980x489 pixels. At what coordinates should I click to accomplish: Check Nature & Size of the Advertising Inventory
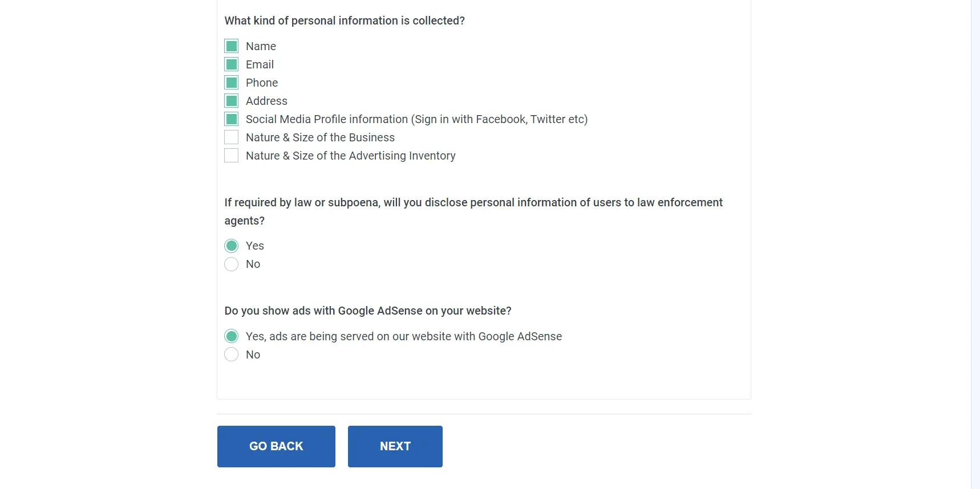pos(231,155)
